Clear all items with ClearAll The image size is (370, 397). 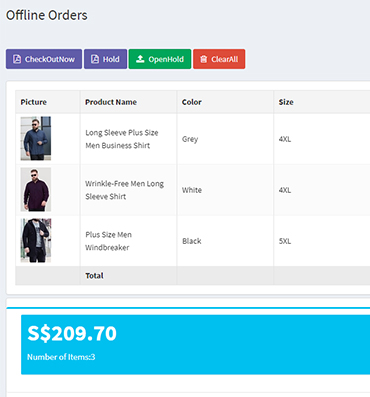(x=219, y=59)
